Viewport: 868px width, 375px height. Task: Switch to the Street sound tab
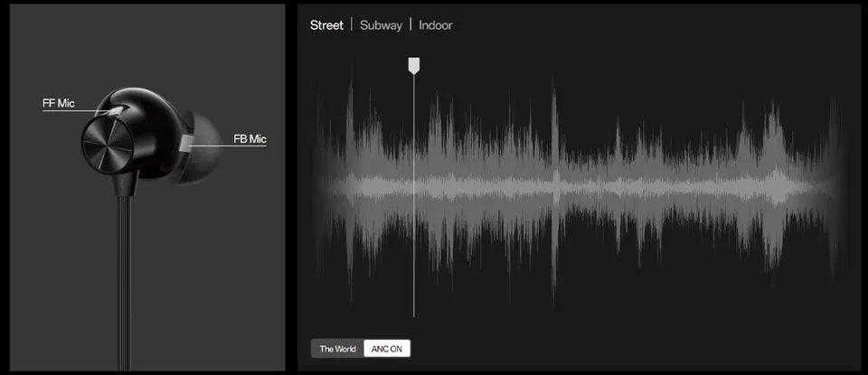pyautogui.click(x=326, y=25)
